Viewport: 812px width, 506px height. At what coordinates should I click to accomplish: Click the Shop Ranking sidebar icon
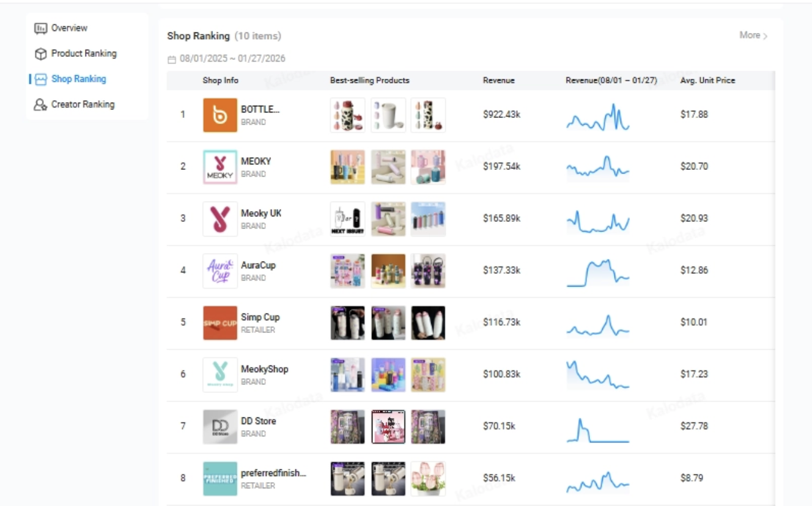(x=41, y=79)
